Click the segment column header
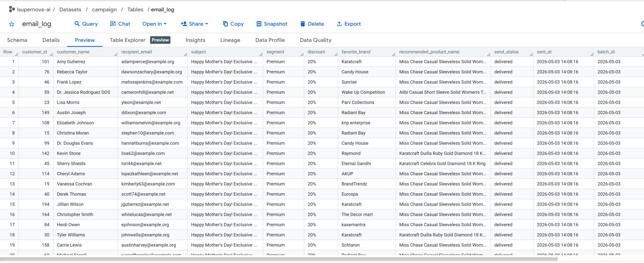This screenshot has height=263, width=644. pyautogui.click(x=275, y=52)
